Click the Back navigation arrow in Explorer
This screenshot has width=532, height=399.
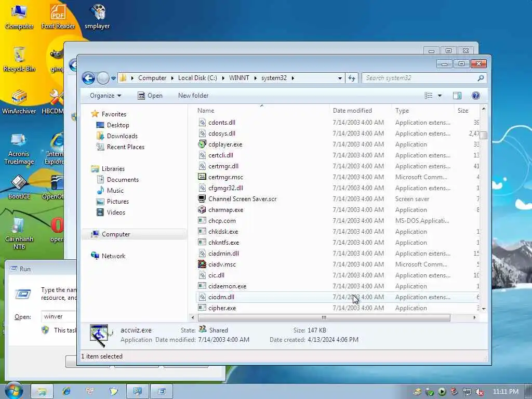click(x=88, y=78)
